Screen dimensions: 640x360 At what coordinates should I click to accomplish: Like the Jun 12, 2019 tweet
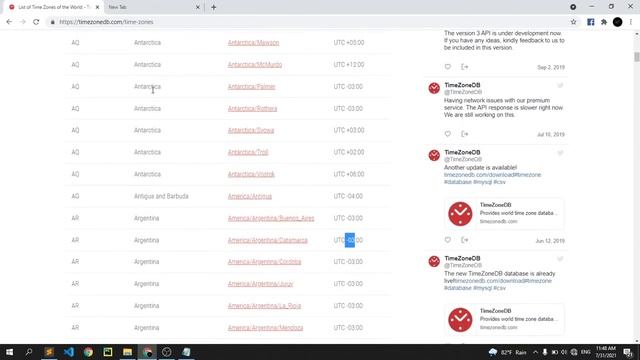click(x=448, y=240)
